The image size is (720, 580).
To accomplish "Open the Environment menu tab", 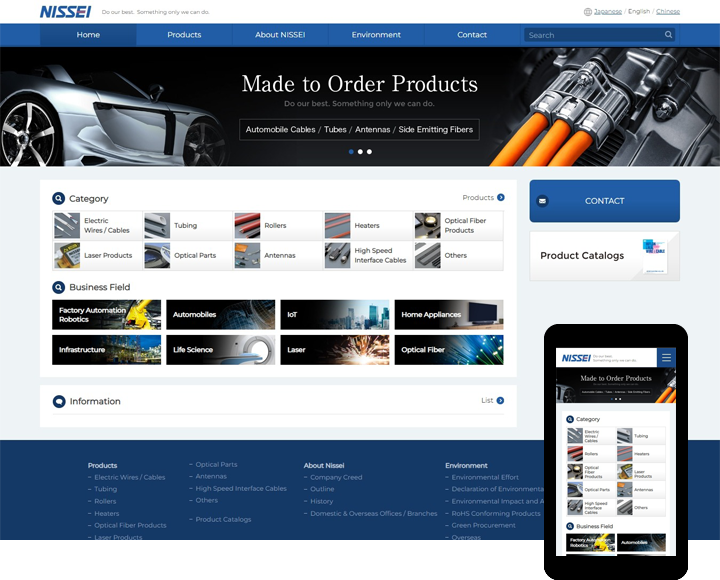I will pyautogui.click(x=376, y=35).
